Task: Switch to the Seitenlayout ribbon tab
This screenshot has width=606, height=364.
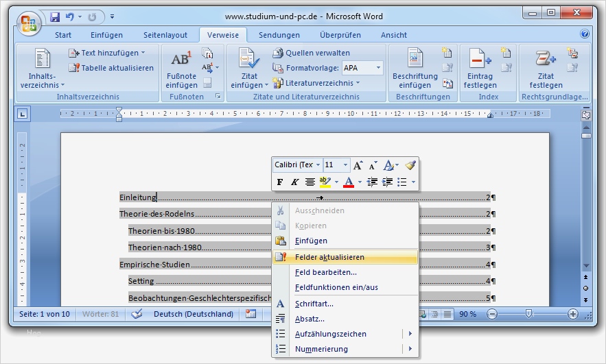Action: pyautogui.click(x=165, y=35)
